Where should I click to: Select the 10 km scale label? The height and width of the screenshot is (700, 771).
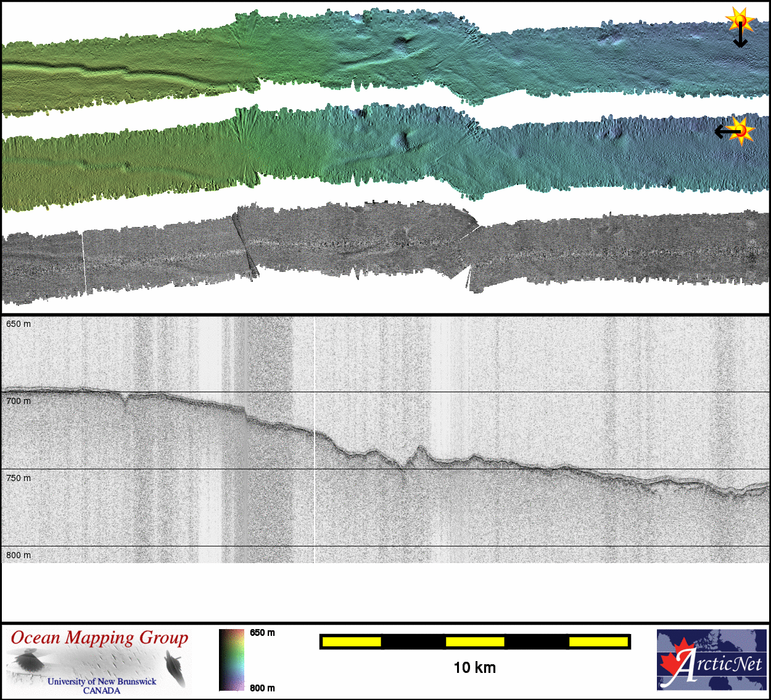pyautogui.click(x=474, y=667)
